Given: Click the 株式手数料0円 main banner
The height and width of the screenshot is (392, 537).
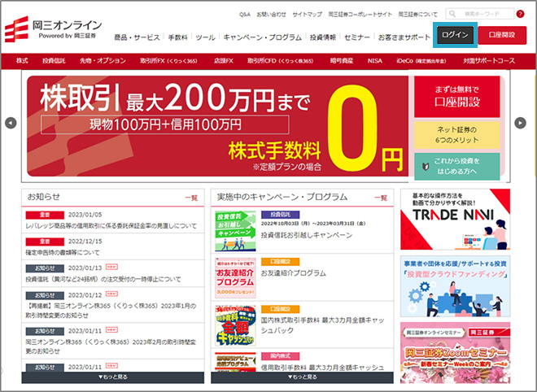Looking at the screenshot, I should point(218,126).
